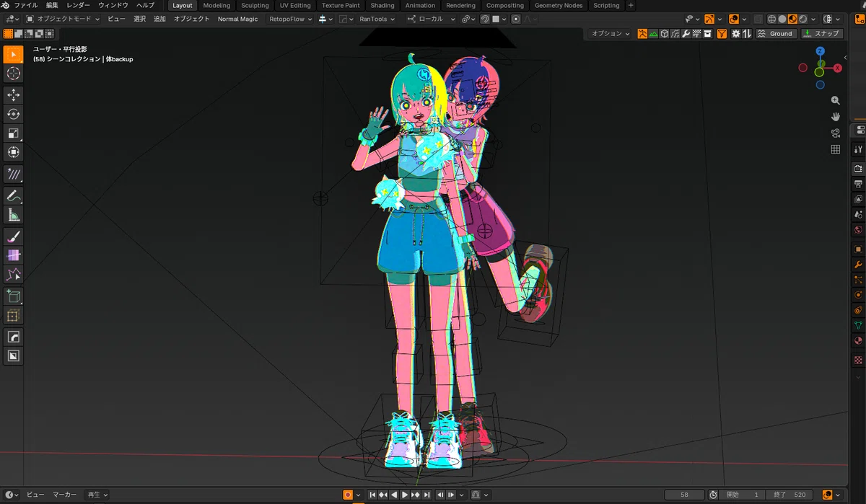Click the Add Cube tool icon
Viewport: 866px width, 504px height.
13,296
